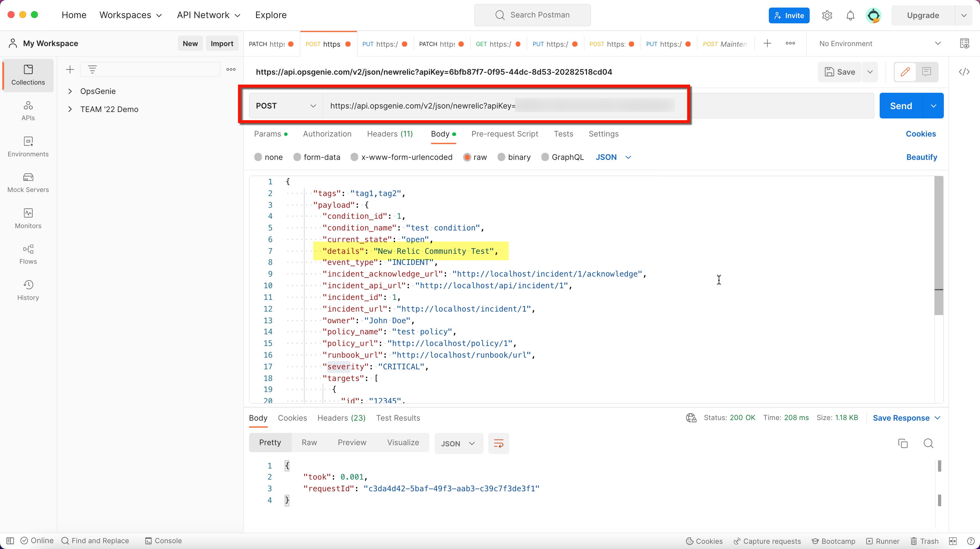980x549 pixels.
Task: Search within the response body
Action: [928, 443]
